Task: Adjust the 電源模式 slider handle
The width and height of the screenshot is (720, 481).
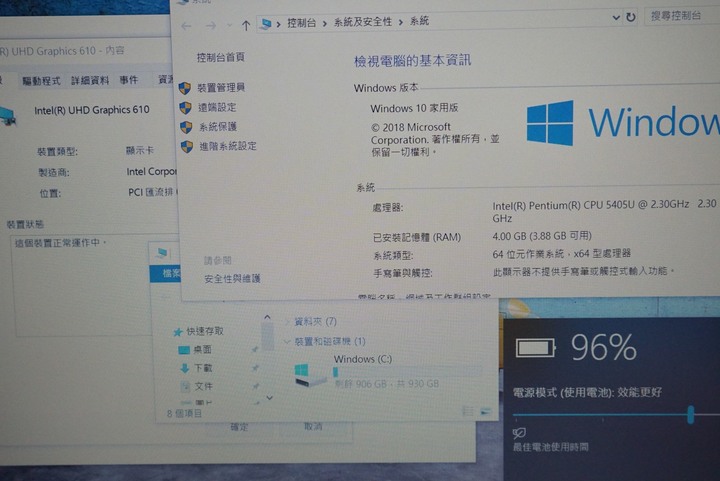Action: click(x=690, y=414)
